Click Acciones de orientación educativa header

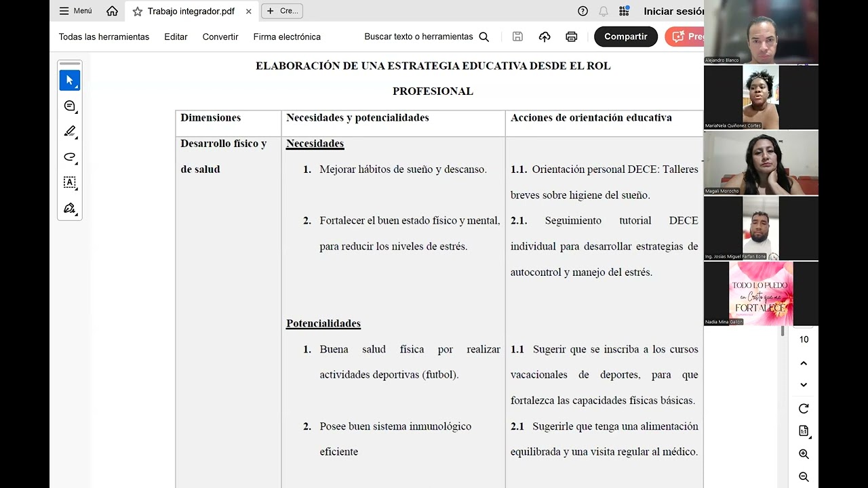click(591, 118)
